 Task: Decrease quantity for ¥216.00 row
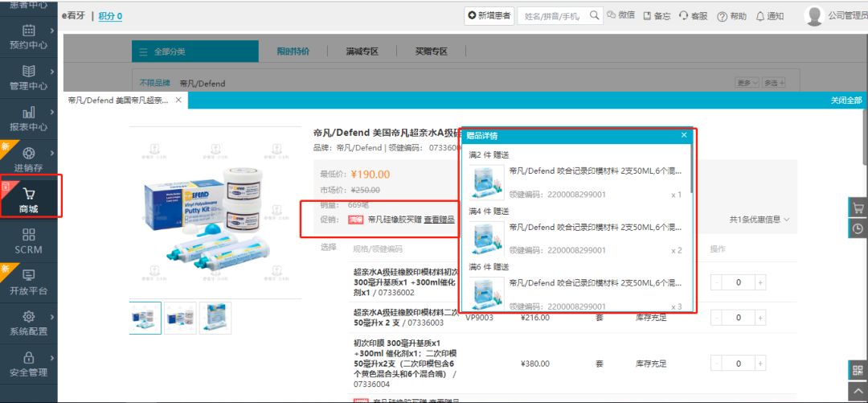717,318
